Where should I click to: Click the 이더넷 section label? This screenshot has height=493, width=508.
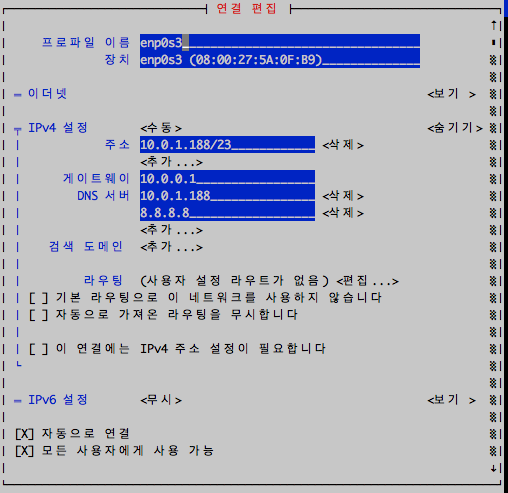[x=47, y=94]
